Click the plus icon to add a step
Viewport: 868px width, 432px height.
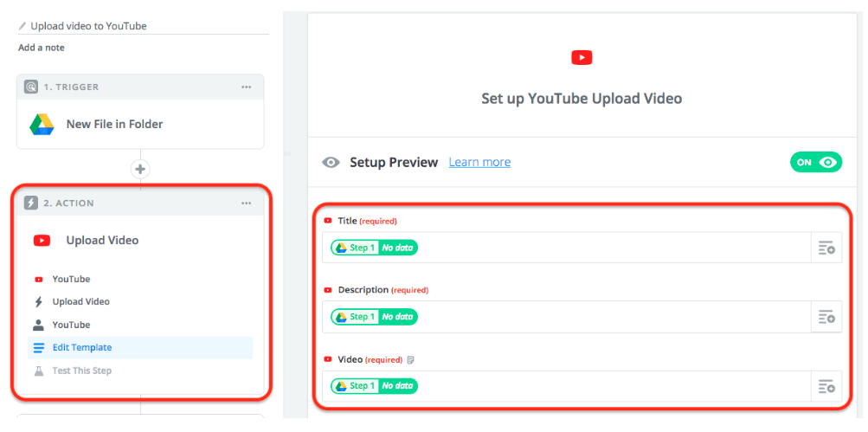tap(140, 169)
